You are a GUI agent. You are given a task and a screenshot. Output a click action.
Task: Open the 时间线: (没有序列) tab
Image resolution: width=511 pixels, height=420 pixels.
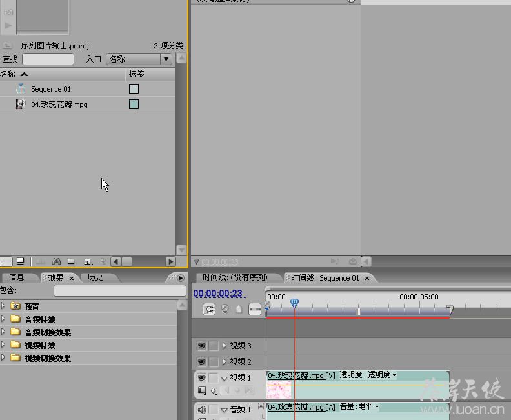click(x=235, y=277)
